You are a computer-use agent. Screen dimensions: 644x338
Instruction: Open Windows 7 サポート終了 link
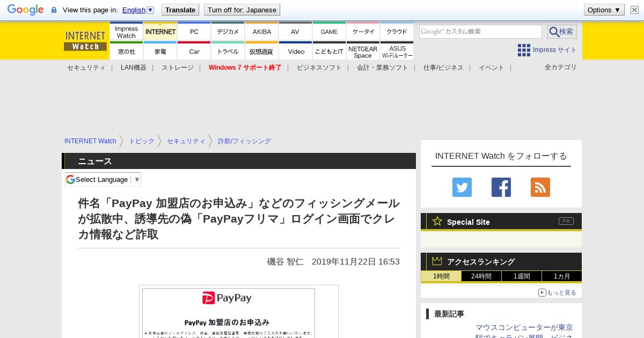245,68
